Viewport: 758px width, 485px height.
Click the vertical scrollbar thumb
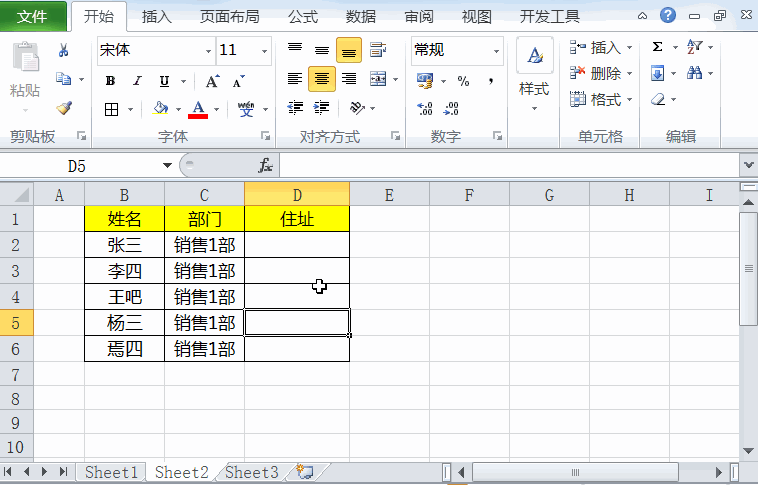pos(748,268)
